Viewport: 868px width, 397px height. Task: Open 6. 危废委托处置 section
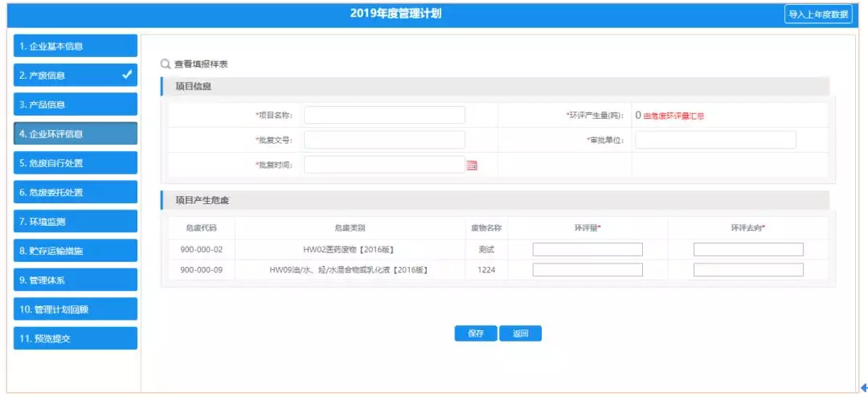pos(76,192)
